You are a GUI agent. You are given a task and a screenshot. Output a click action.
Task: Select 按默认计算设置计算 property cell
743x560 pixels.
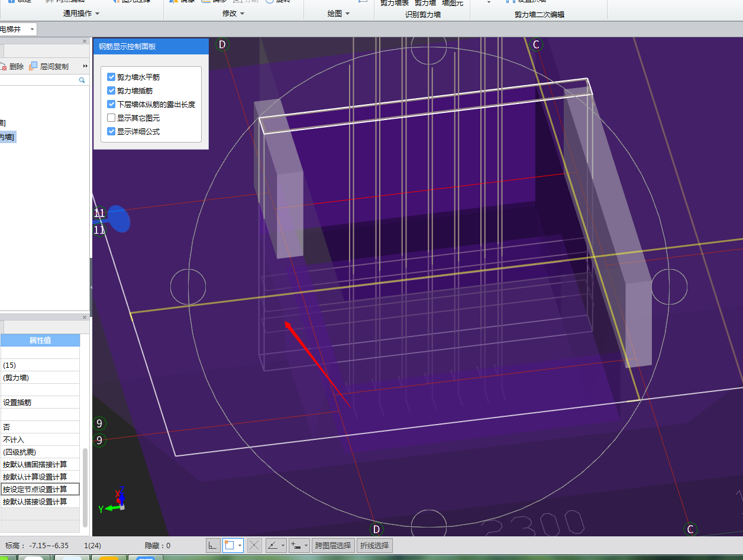coord(40,477)
